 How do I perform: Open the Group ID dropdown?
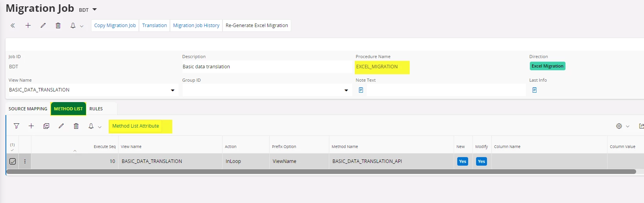346,90
